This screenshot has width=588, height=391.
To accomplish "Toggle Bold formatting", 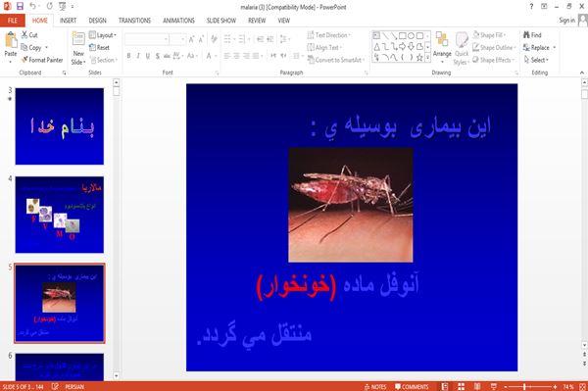I will tap(128, 56).
